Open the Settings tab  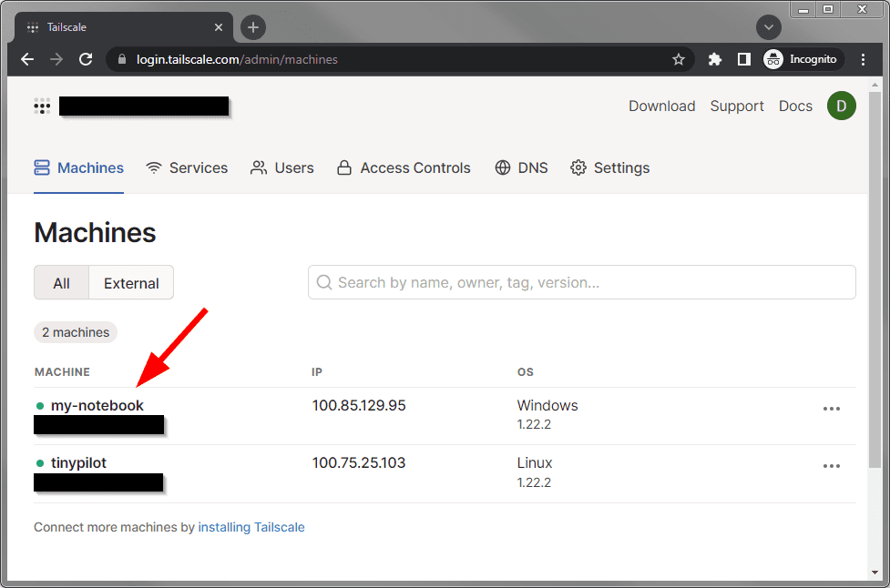(x=610, y=167)
